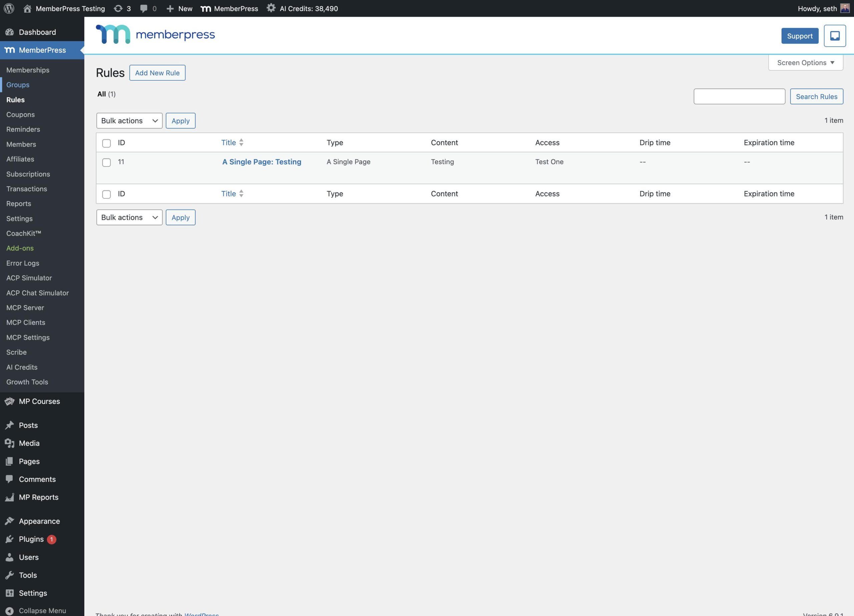Click the user avatar next to Howdy, seth
Viewport: 854px width, 616px height.
tap(845, 8)
